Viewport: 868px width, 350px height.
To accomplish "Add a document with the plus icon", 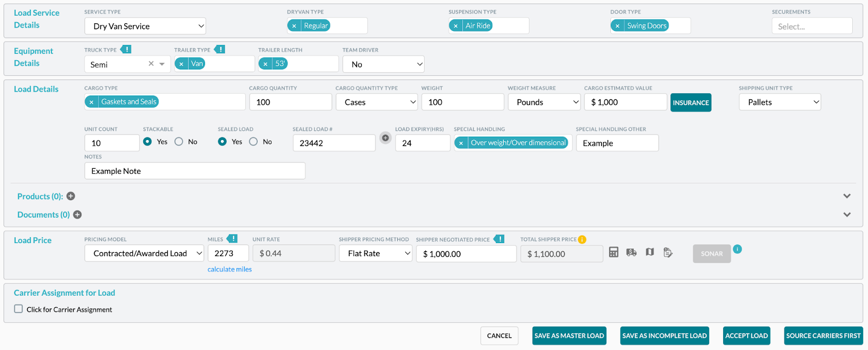I will coord(78,214).
